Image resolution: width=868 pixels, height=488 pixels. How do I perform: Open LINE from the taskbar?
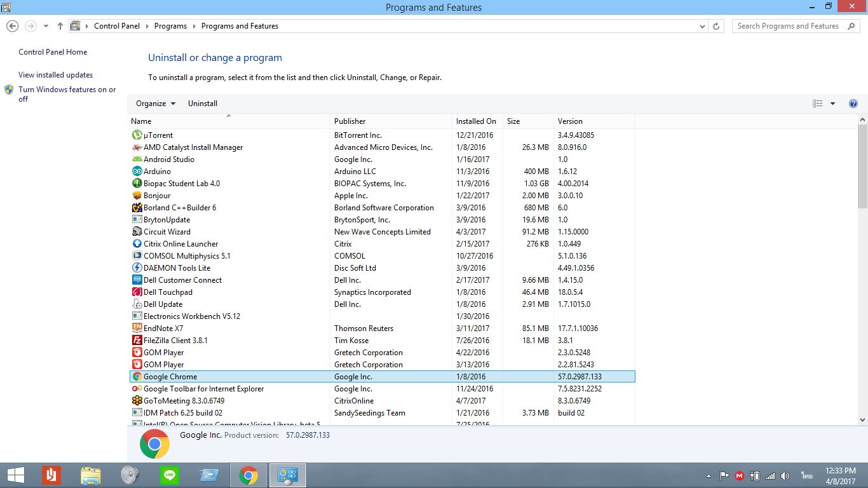tap(170, 475)
